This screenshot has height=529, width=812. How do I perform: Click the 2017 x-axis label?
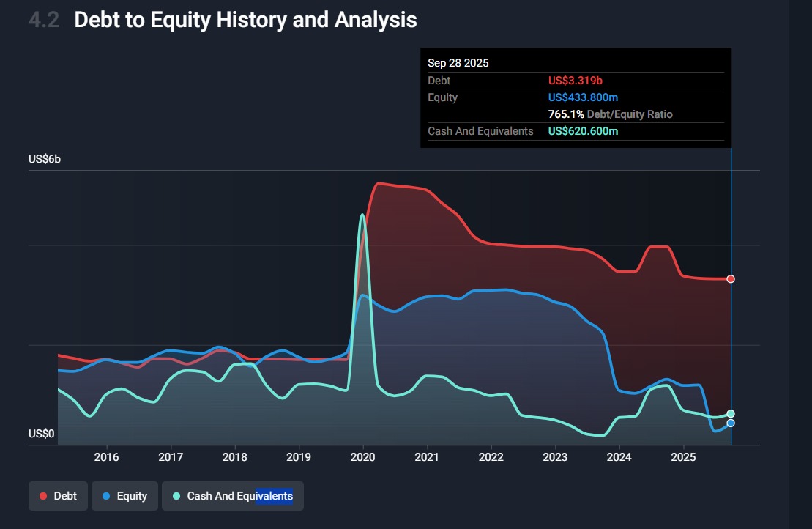point(171,457)
